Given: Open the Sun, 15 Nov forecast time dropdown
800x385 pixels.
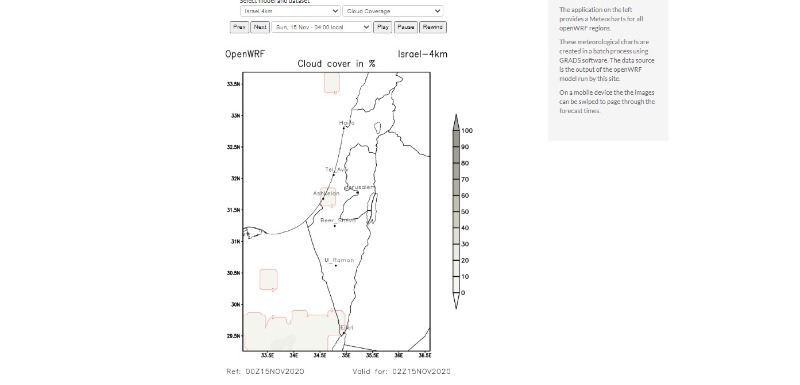Looking at the screenshot, I should click(321, 27).
